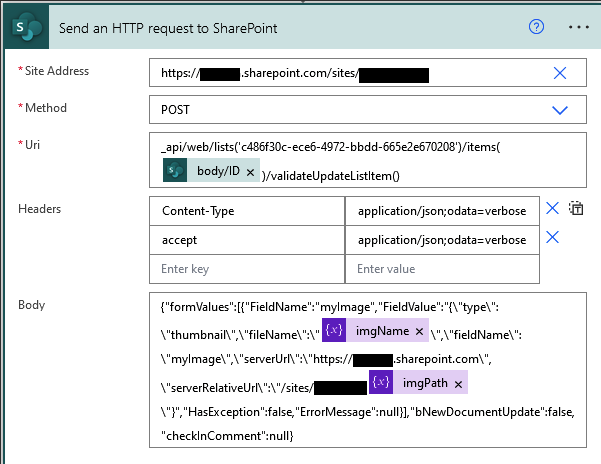Click the Method label
The height and width of the screenshot is (464, 601).
tap(46, 108)
